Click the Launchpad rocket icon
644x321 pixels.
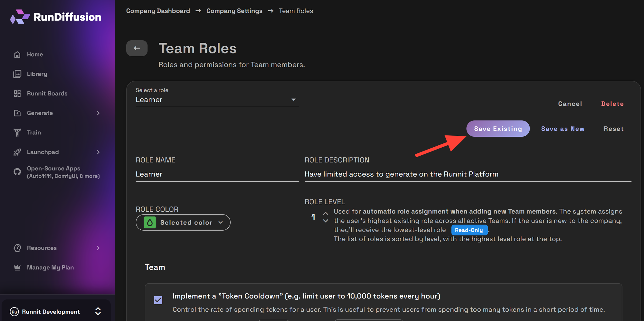(x=17, y=152)
